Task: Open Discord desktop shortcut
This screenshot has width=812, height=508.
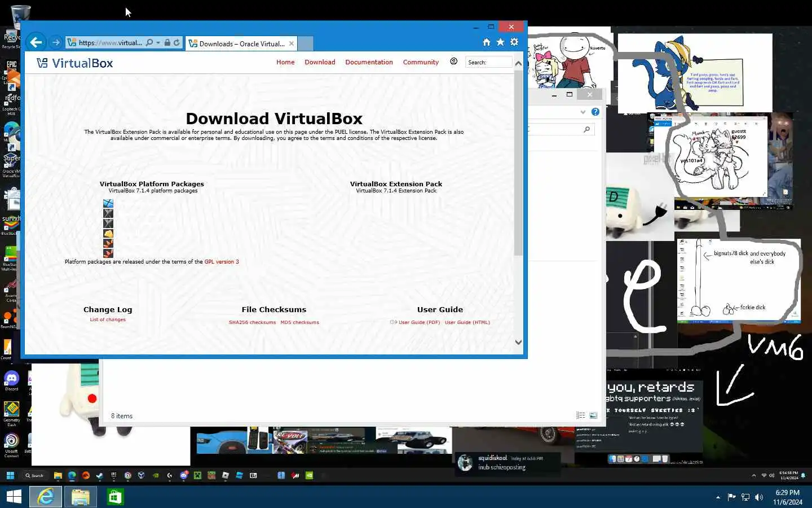Action: point(12,381)
